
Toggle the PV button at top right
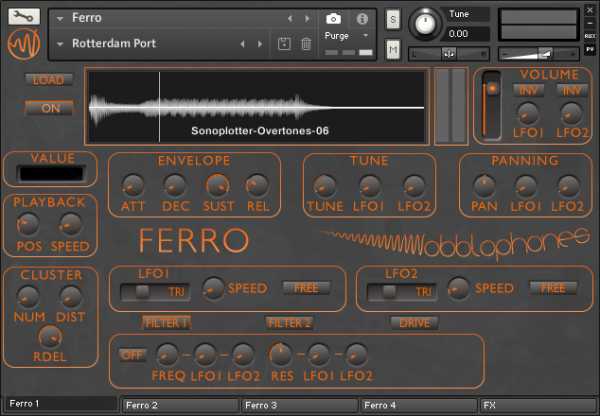point(590,49)
